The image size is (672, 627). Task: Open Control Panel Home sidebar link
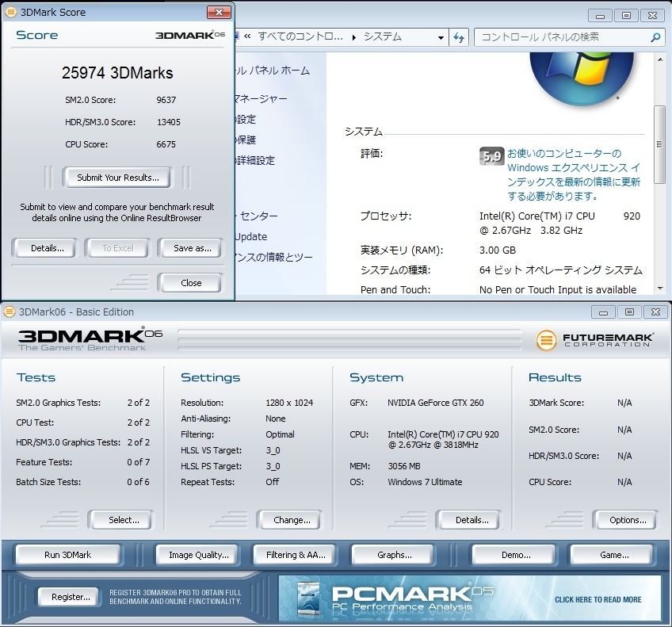(273, 71)
